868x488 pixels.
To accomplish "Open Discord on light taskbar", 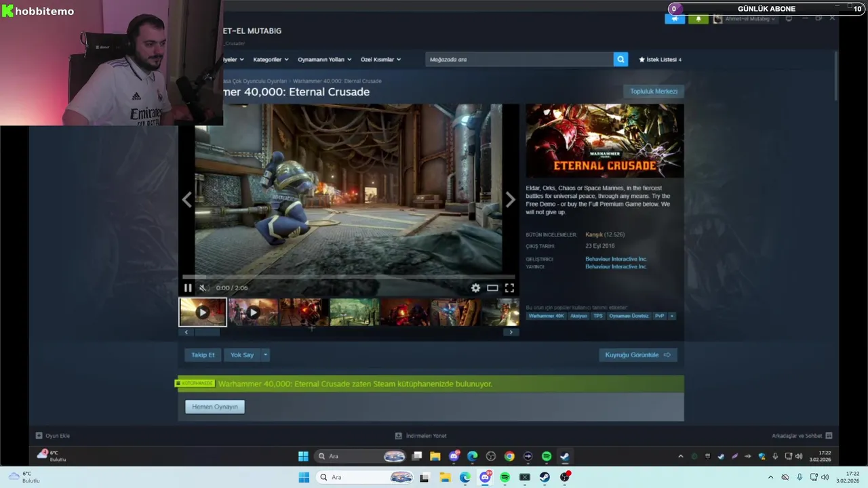I will (485, 478).
